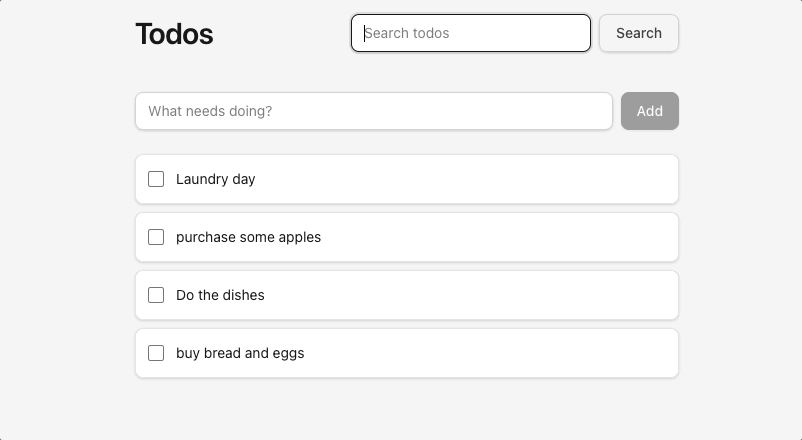Click blank page area below the todo list
802x440 pixels.
(407, 409)
